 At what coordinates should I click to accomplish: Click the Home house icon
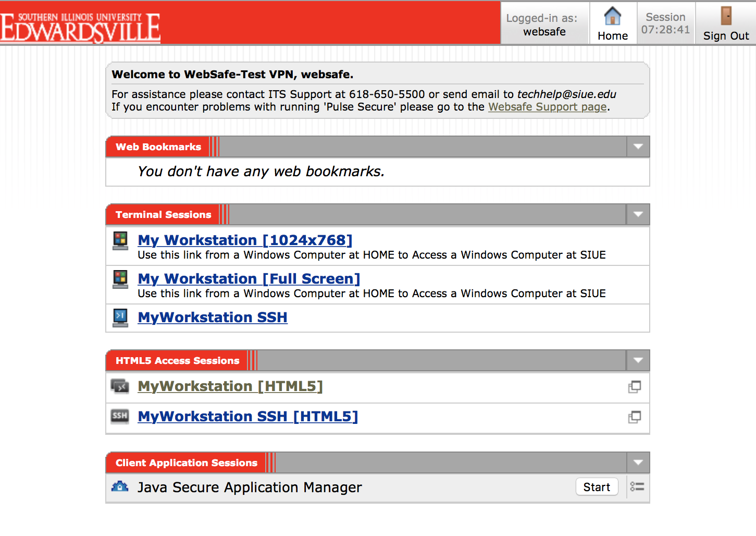click(x=612, y=16)
